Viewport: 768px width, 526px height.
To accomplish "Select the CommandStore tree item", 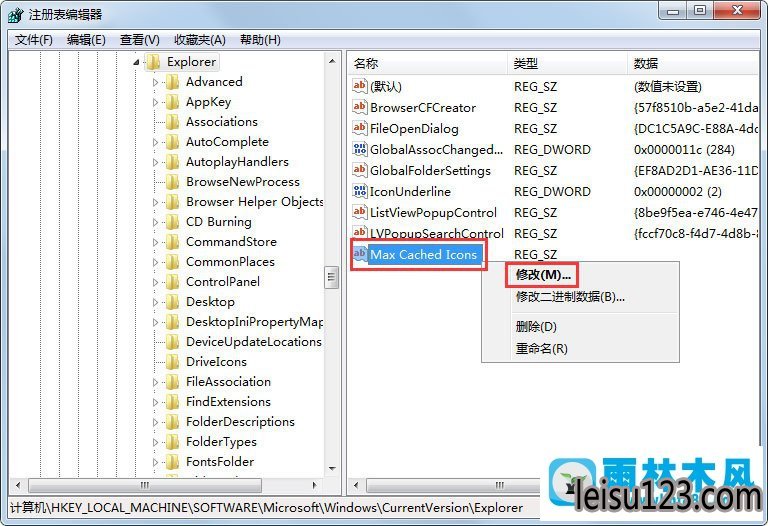I will click(231, 242).
